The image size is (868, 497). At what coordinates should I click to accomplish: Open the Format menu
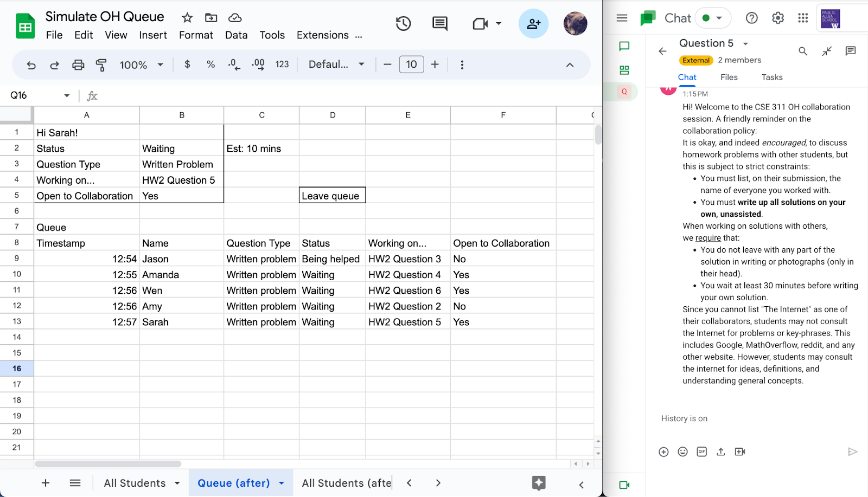(196, 35)
